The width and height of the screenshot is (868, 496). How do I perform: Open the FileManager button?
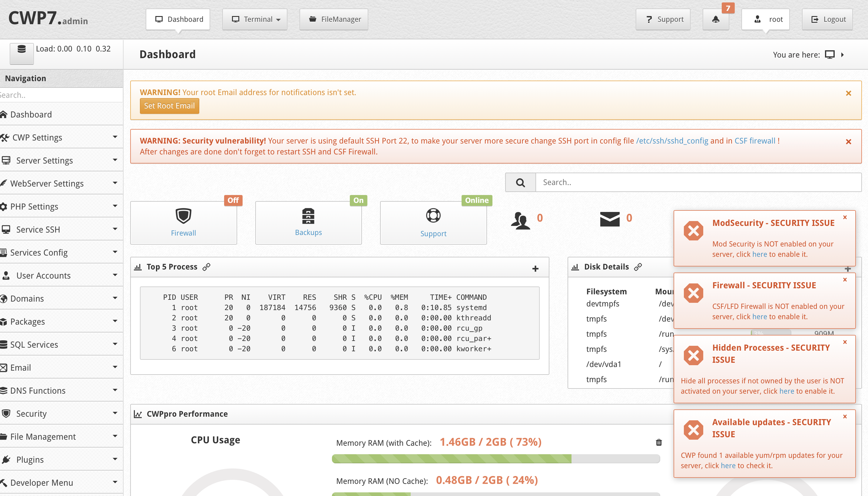pyautogui.click(x=334, y=19)
